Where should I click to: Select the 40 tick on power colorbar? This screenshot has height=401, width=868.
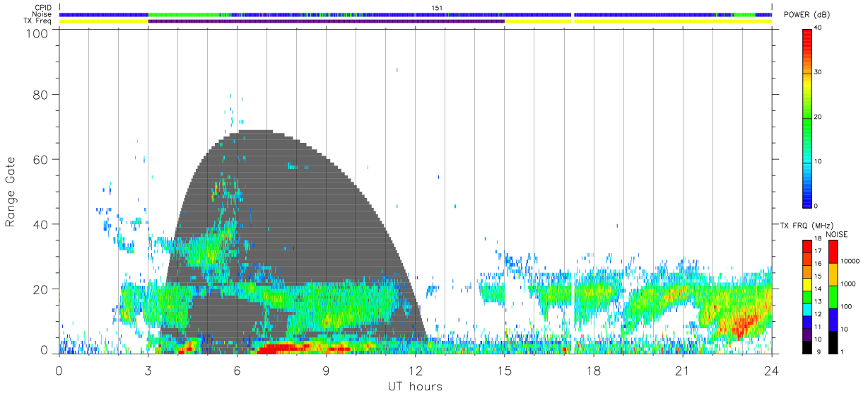[819, 28]
